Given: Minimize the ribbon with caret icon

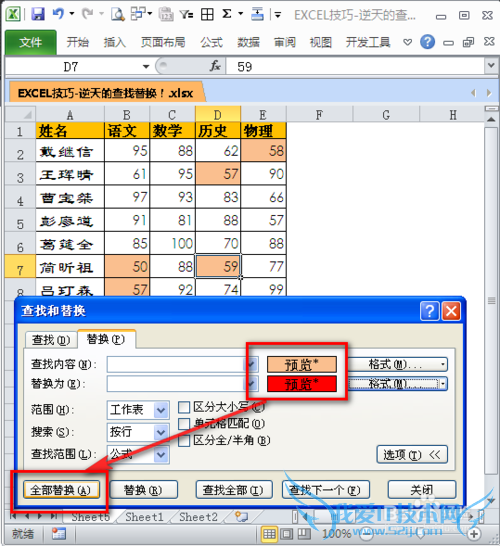Looking at the screenshot, I should tap(407, 42).
